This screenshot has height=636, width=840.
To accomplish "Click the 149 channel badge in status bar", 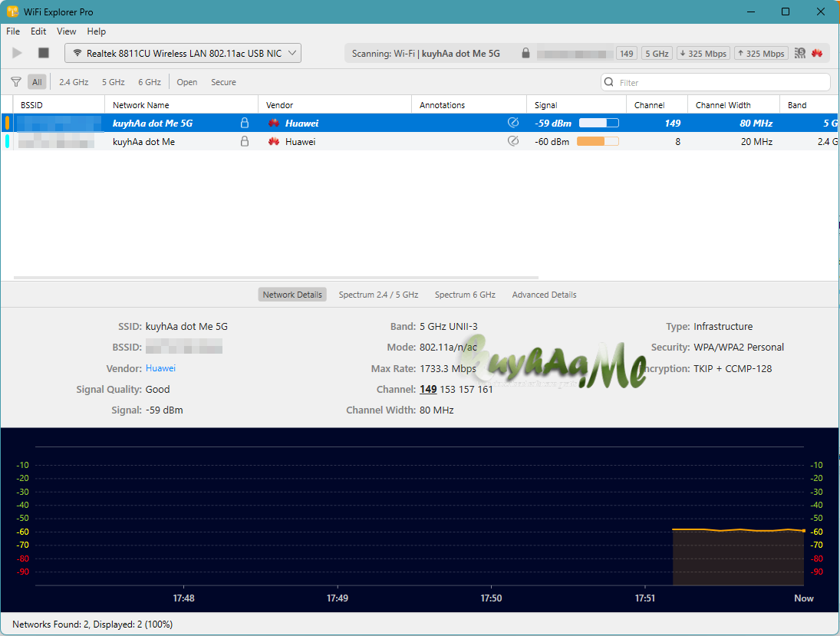I will click(x=626, y=54).
